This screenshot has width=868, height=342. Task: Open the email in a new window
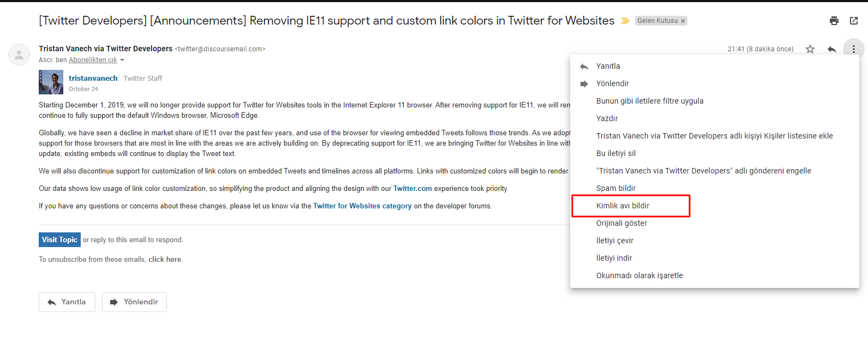pos(854,21)
